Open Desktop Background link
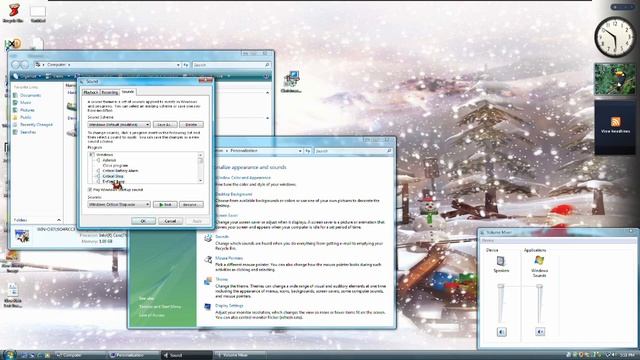 234,194
